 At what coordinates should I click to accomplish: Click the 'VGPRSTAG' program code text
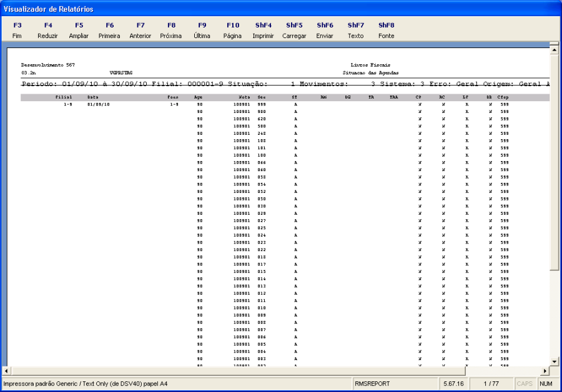pos(121,73)
